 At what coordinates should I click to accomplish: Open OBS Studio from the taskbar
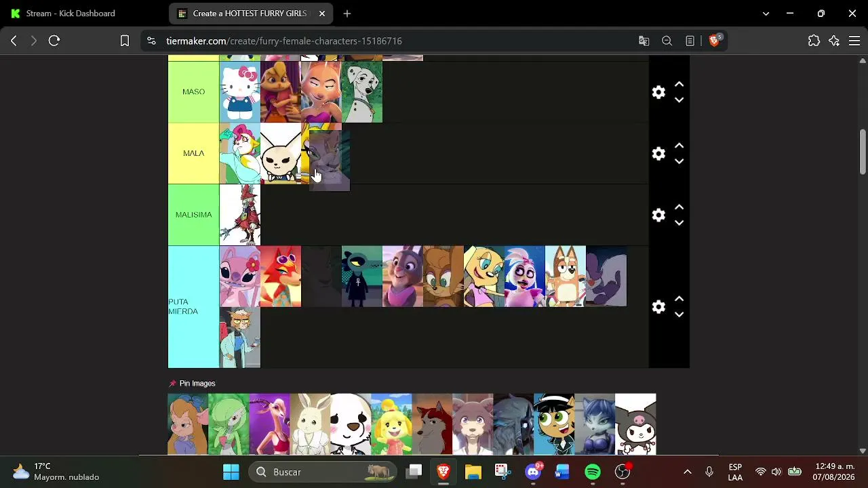pyautogui.click(x=623, y=472)
